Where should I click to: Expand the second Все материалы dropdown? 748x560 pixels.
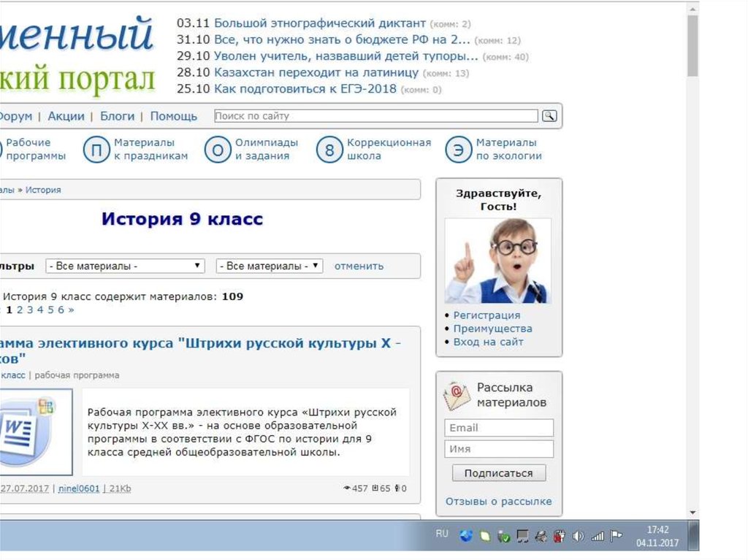[269, 266]
